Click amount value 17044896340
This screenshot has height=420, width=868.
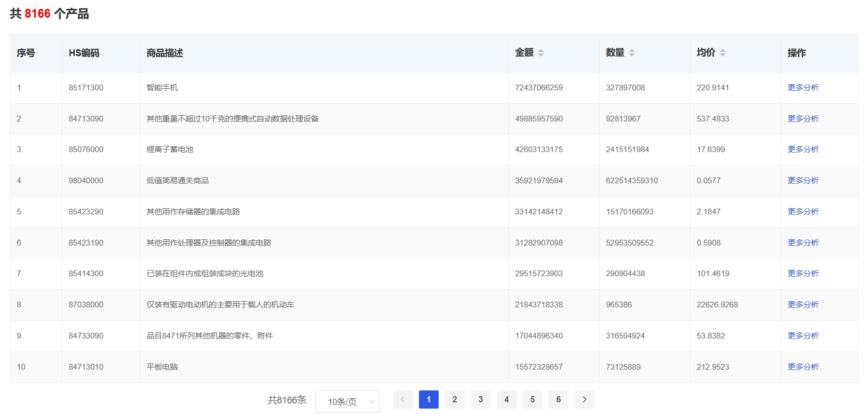pos(539,336)
